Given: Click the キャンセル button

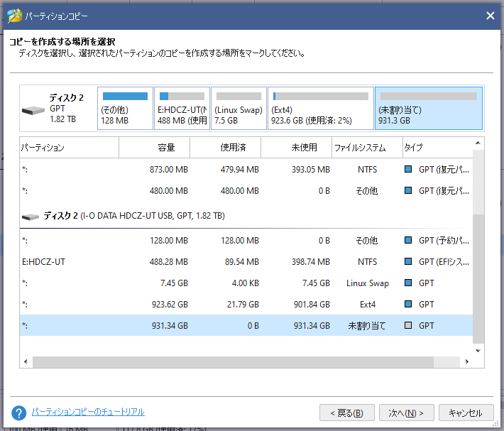Looking at the screenshot, I should pos(466,413).
